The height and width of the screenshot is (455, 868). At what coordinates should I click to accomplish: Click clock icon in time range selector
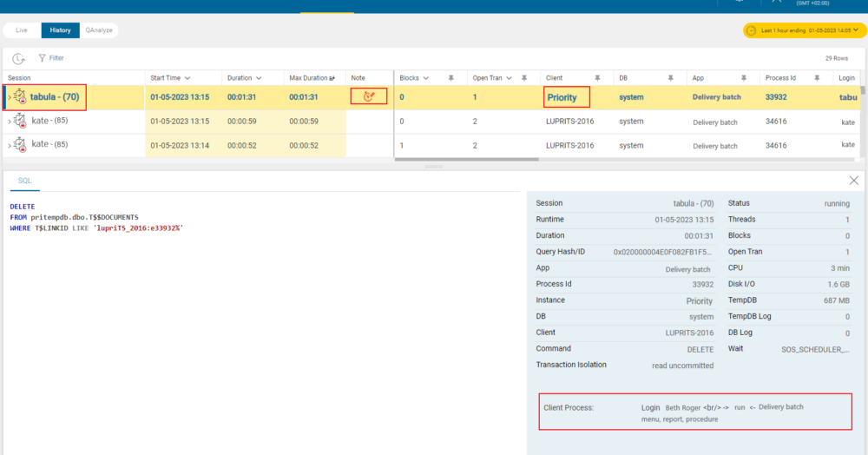(751, 30)
